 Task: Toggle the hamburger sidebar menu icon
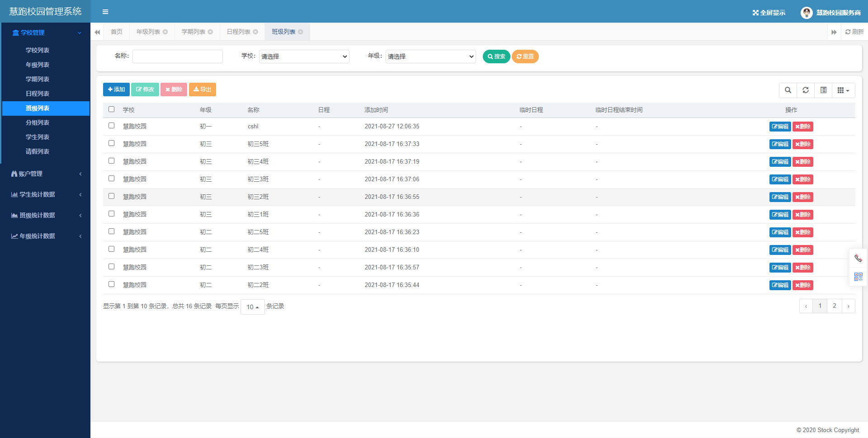tap(105, 12)
